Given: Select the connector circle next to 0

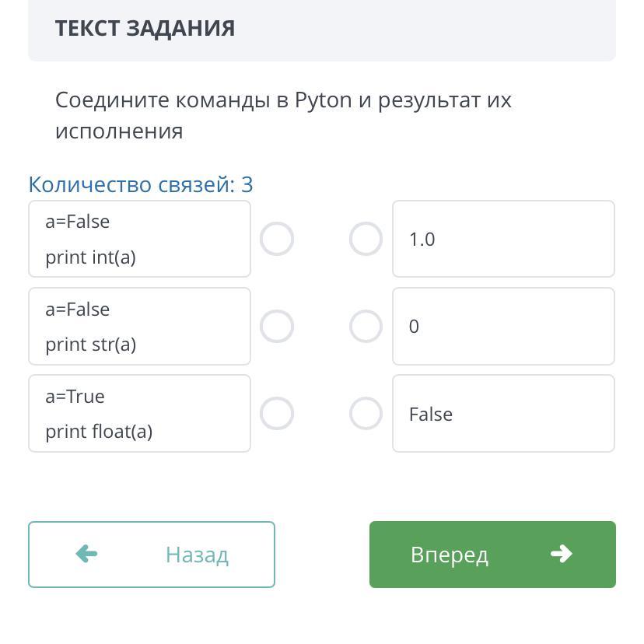Looking at the screenshot, I should 366,327.
